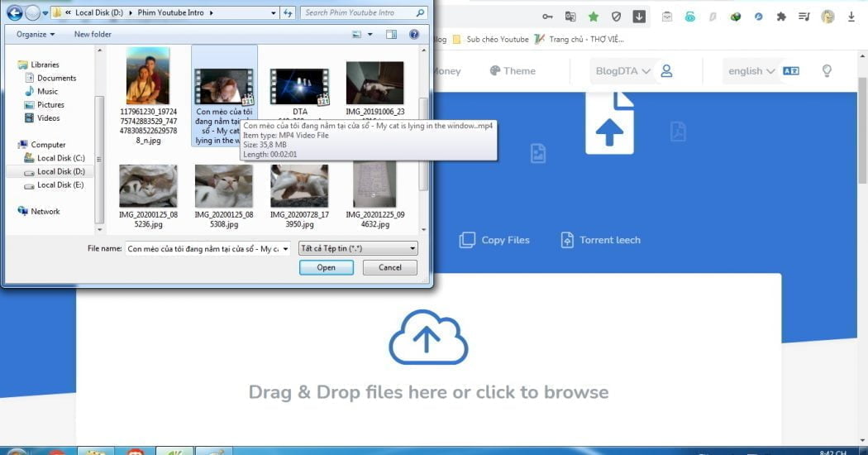Refresh the Phim Youtube Intro folder
This screenshot has height=455, width=868.
click(x=288, y=12)
